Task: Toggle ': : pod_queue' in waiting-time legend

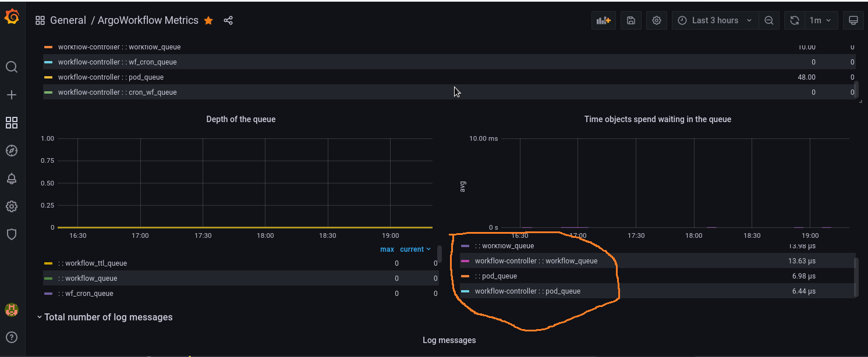Action: (x=495, y=276)
